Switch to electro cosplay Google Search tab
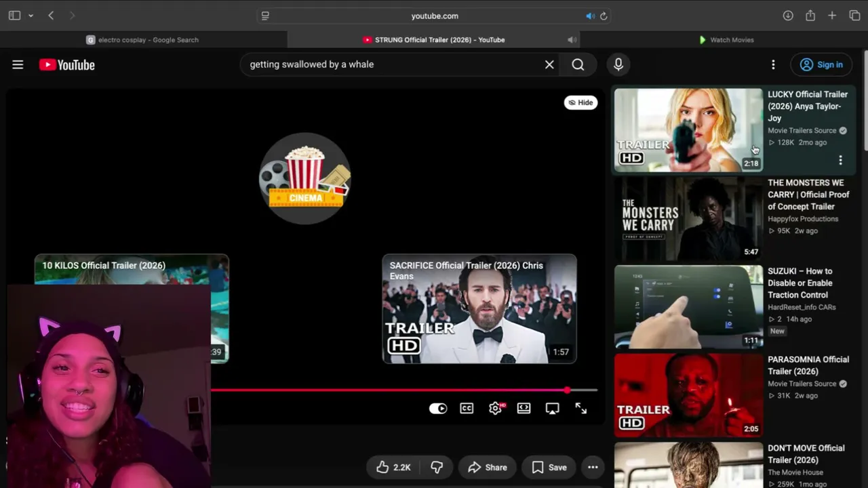 [142, 40]
